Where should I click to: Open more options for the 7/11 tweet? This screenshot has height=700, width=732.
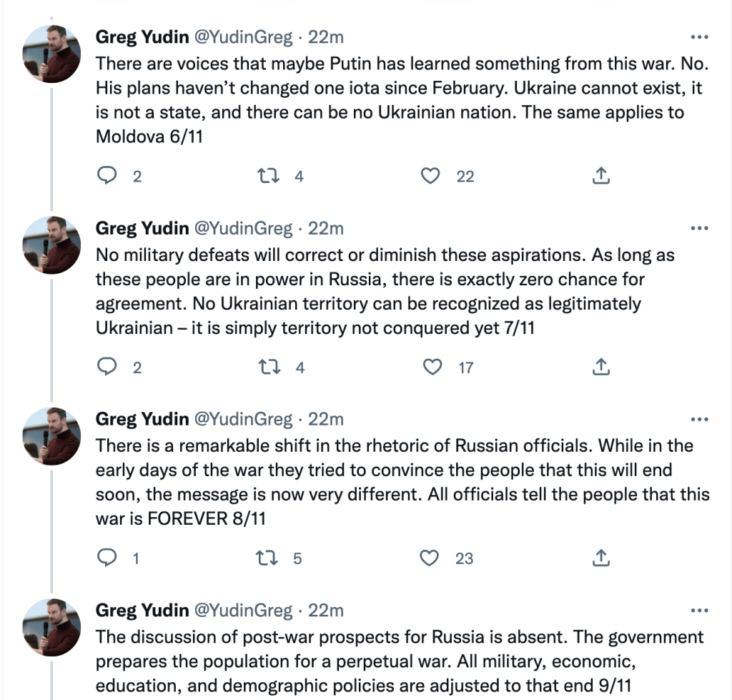(x=698, y=228)
